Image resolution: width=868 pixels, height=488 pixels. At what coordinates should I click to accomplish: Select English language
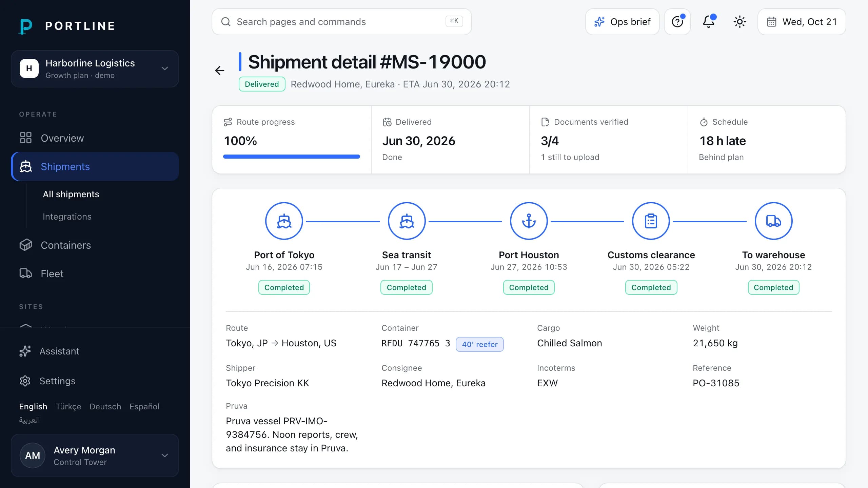(33, 406)
